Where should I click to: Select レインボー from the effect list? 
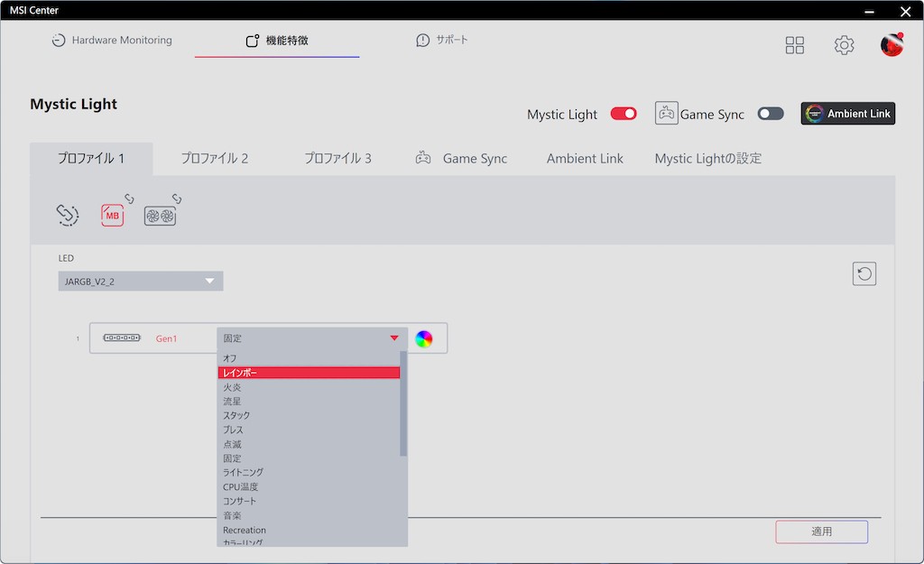(x=309, y=373)
